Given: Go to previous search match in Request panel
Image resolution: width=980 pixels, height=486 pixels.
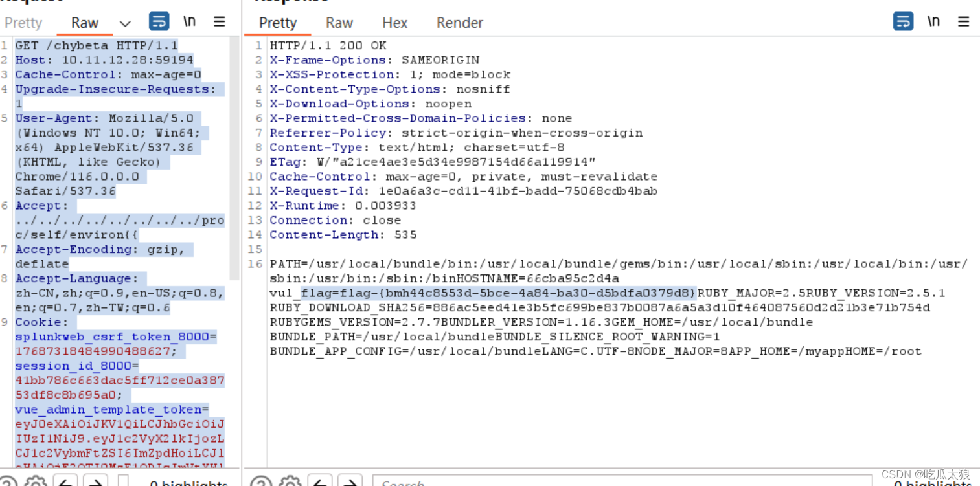Looking at the screenshot, I should 65,481.
